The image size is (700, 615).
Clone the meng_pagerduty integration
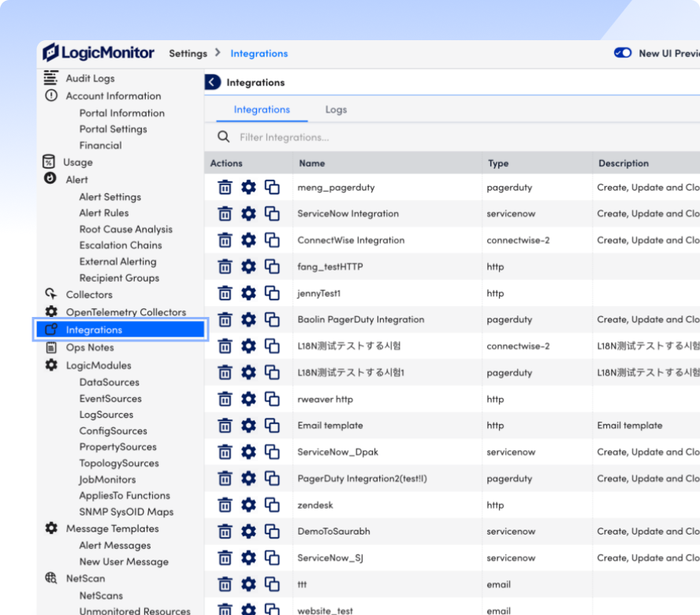coord(272,187)
